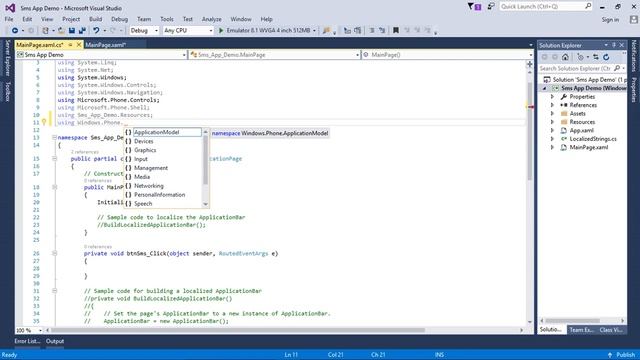Click the Undo arrow in the toolbar
This screenshot has width=640, height=360.
coord(96,31)
